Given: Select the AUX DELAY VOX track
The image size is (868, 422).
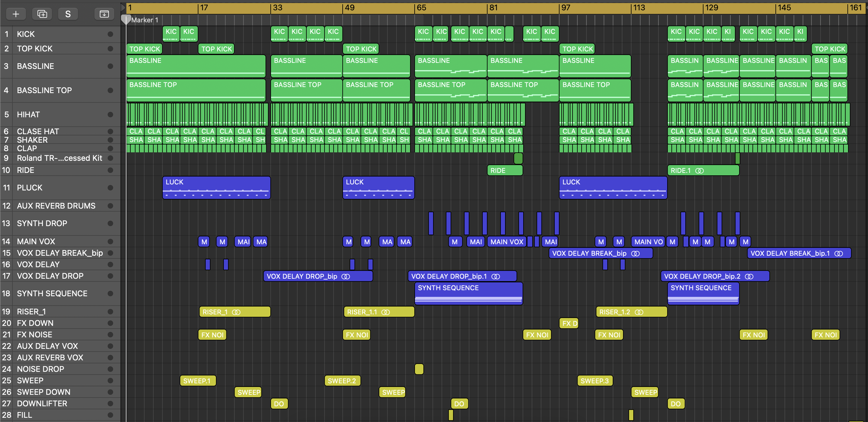Looking at the screenshot, I should 60,346.
